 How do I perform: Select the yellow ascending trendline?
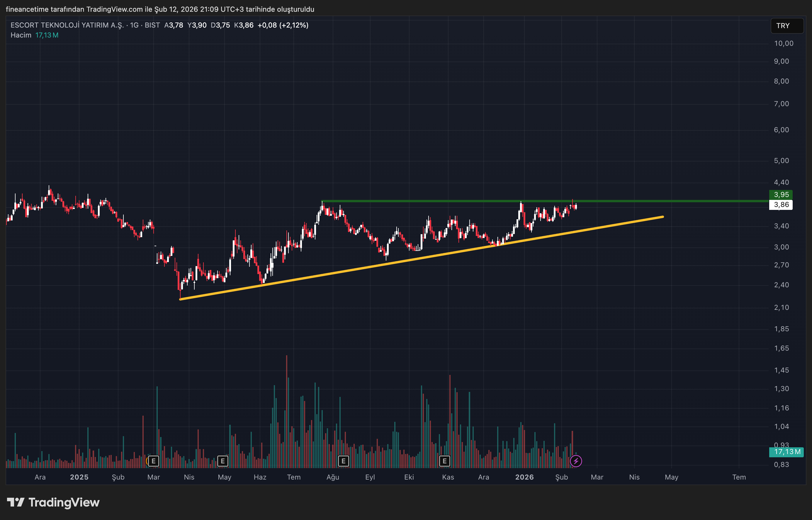pos(338,272)
